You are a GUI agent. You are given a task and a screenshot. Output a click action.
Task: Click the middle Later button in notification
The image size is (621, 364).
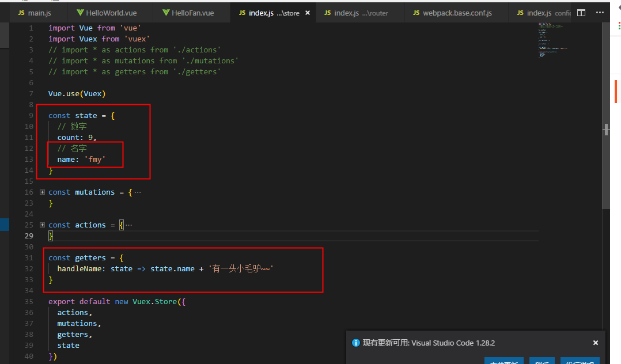[542, 361]
